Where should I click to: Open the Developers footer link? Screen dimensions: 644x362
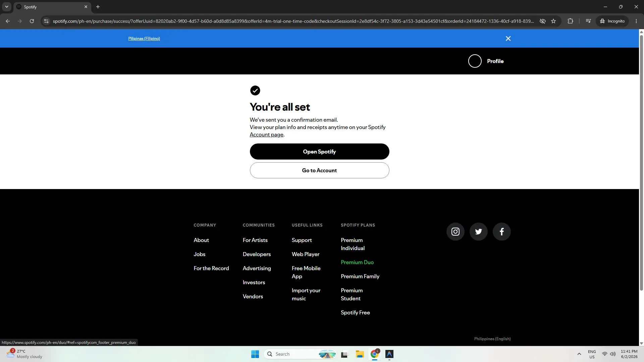click(x=257, y=254)
